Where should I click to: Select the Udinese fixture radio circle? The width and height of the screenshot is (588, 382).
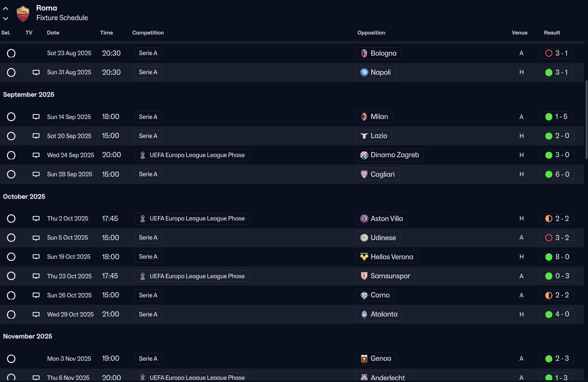(x=11, y=238)
